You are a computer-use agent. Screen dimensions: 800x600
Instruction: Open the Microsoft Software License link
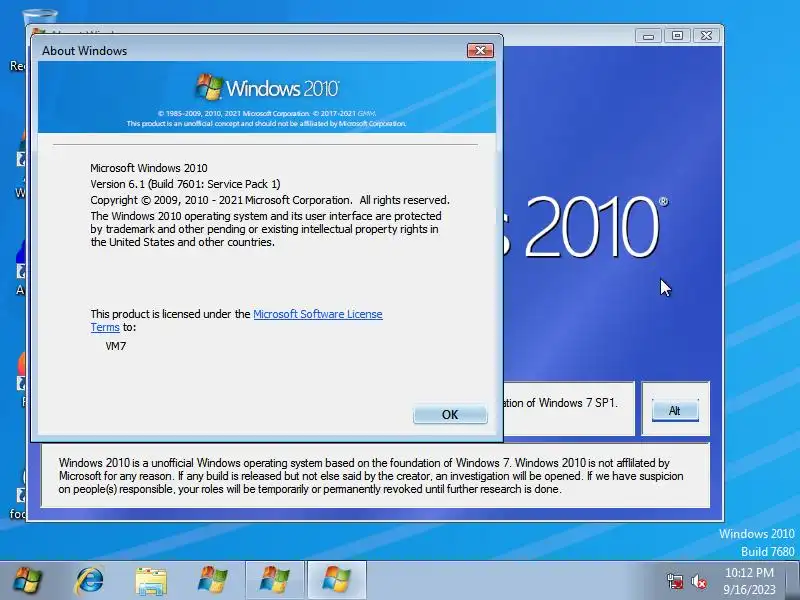(x=317, y=314)
